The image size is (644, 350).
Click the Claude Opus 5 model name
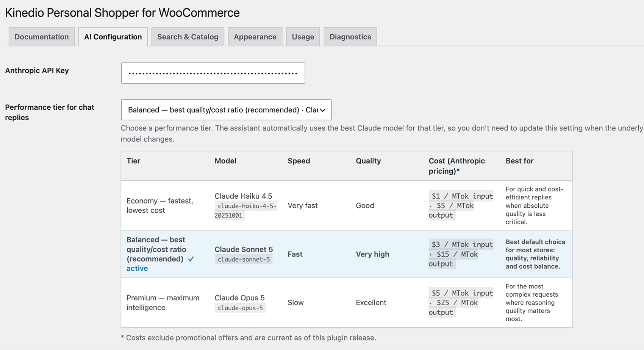click(239, 298)
